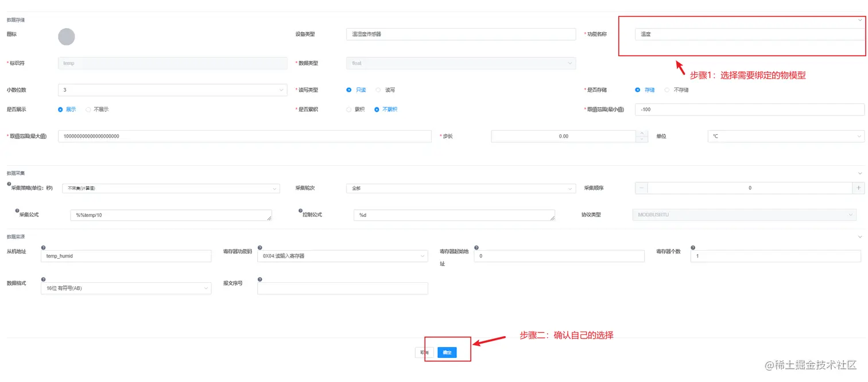Click 寄存器起始地址 field showing 0
868x382 pixels.
point(559,256)
